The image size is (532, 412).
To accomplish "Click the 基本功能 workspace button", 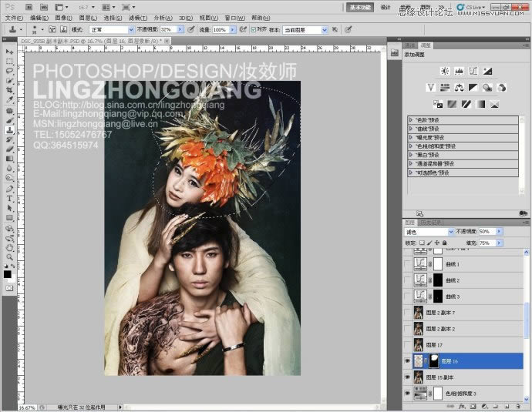I will tap(359, 8).
